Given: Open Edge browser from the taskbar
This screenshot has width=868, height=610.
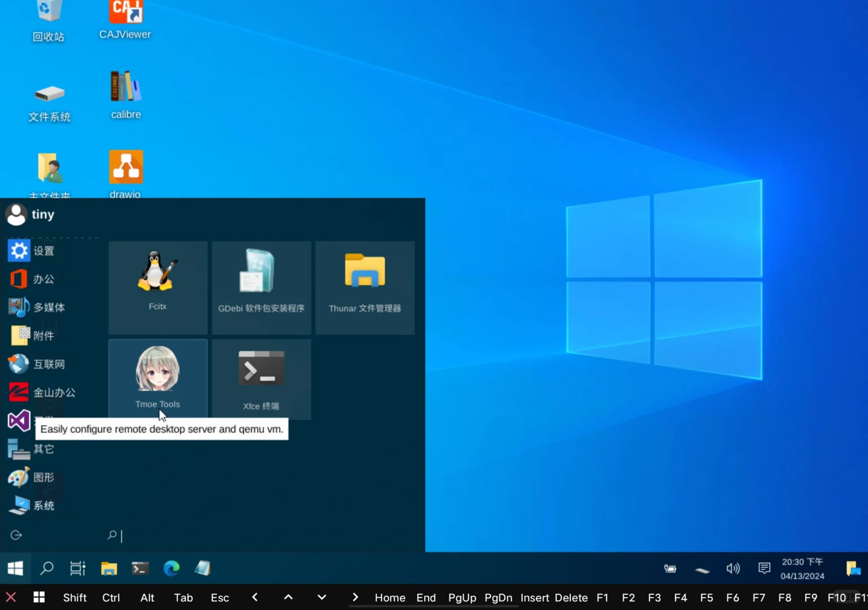Looking at the screenshot, I should click(171, 568).
